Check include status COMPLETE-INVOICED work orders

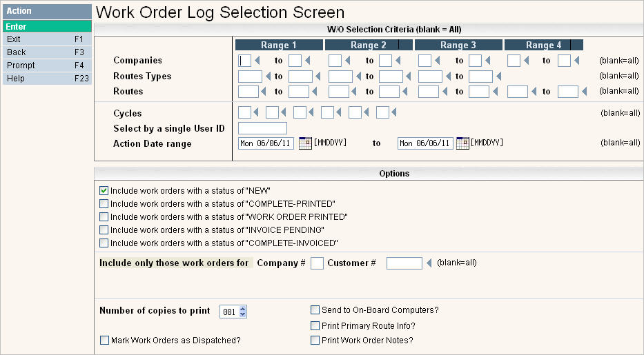tap(104, 243)
